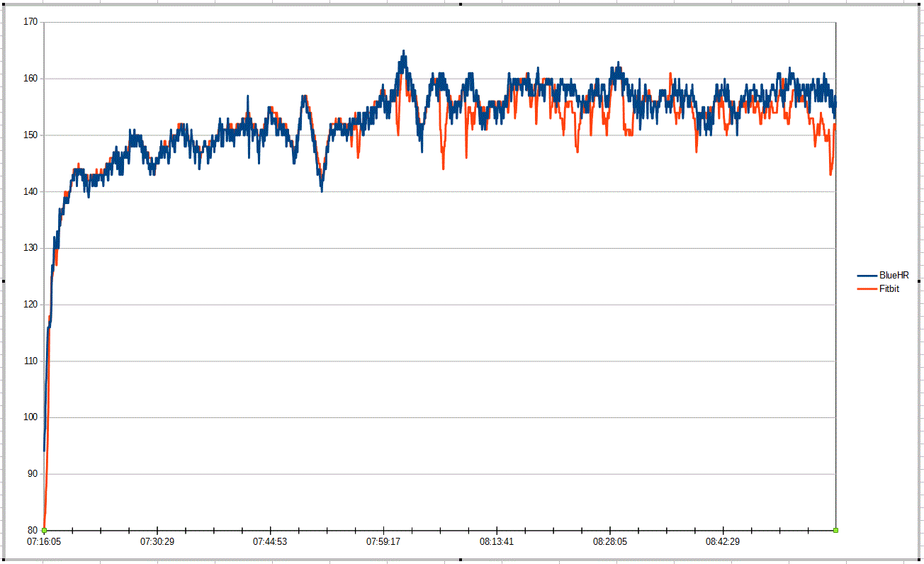This screenshot has width=924, height=564.
Task: Click the 08:13:41 time axis label
Action: 497,542
